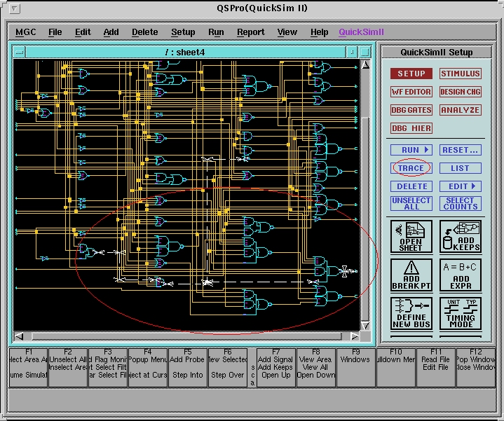Expand the RUN submenu button
Viewport: 504px width, 421px height.
[x=411, y=150]
